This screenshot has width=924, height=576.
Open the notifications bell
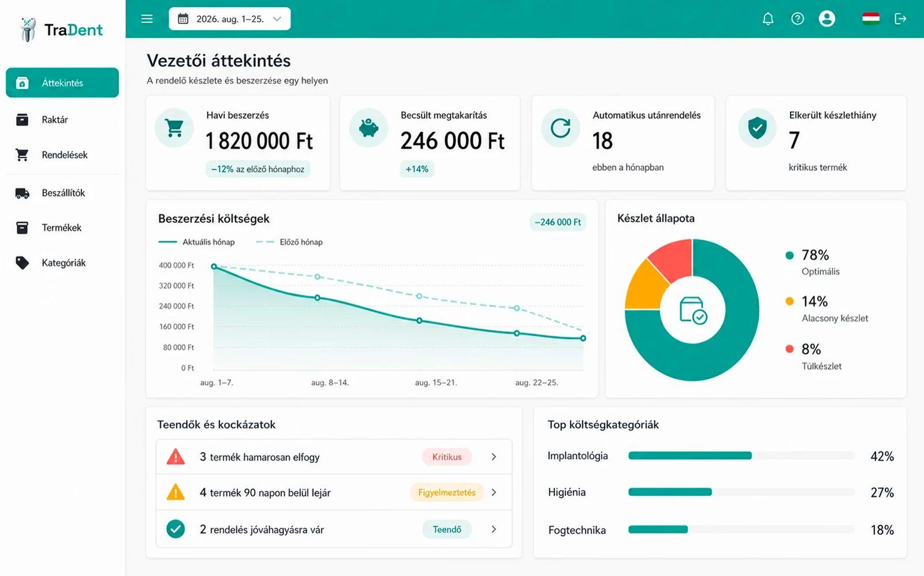pyautogui.click(x=768, y=19)
